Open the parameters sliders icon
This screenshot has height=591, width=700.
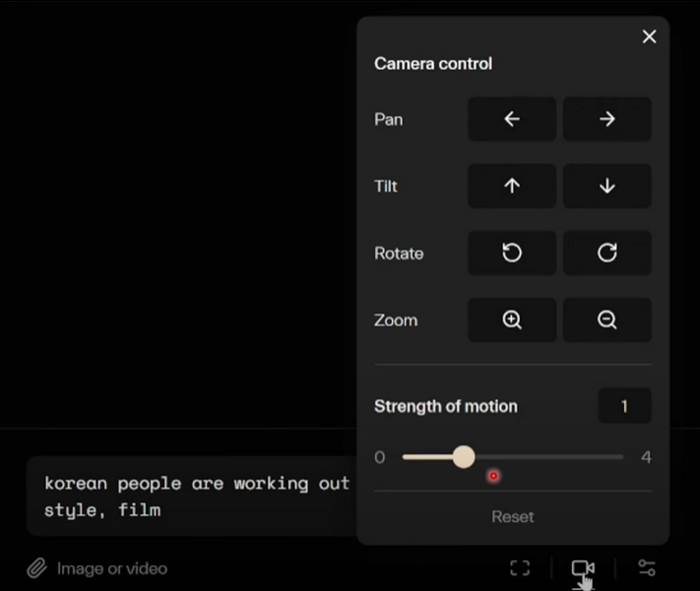click(647, 568)
